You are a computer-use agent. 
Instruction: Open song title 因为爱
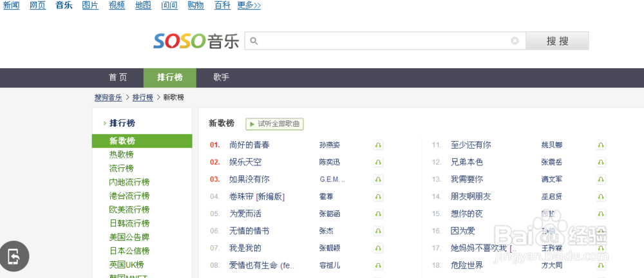(463, 231)
